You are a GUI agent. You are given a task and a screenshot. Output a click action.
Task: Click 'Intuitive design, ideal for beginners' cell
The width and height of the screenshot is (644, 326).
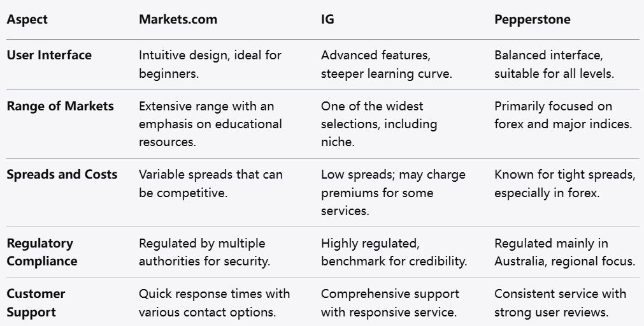(x=210, y=64)
